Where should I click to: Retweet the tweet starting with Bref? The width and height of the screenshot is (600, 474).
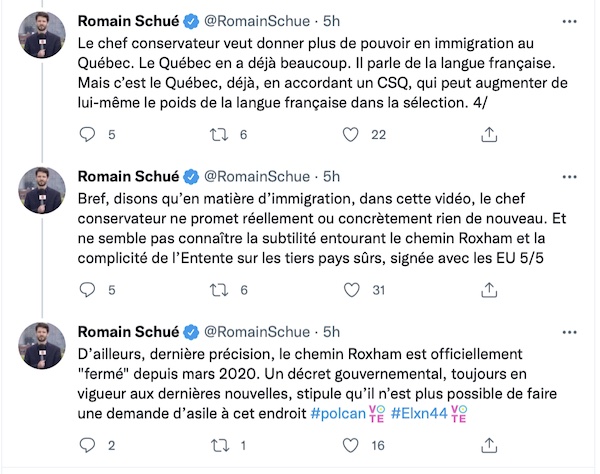(x=219, y=290)
